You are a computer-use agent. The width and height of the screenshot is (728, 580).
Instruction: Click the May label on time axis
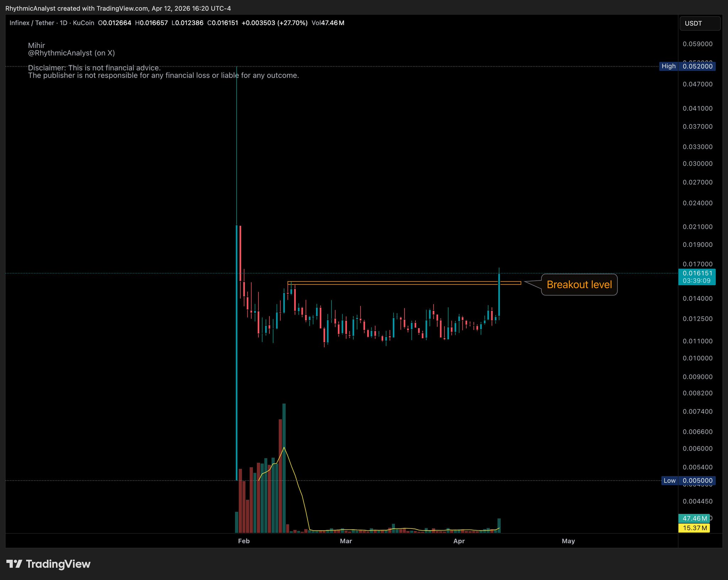pos(568,541)
